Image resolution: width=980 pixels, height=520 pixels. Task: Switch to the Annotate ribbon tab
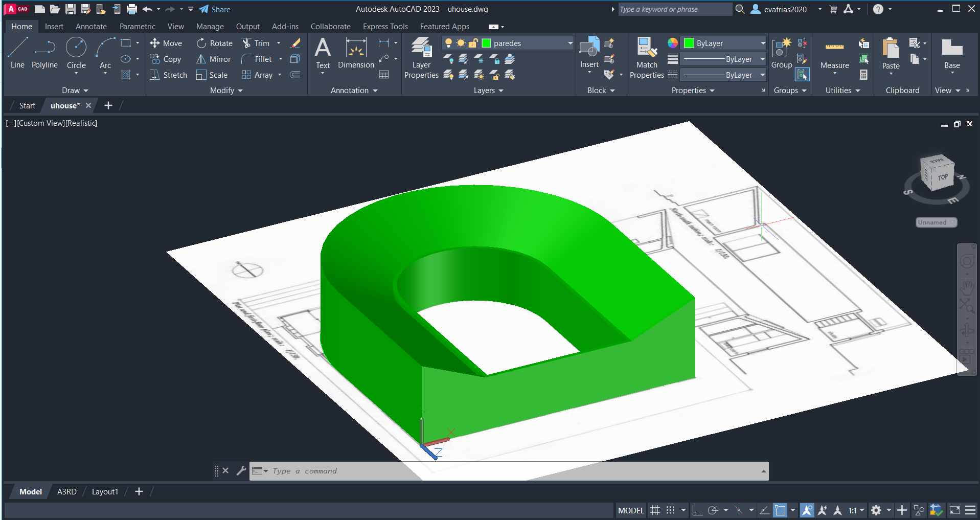(x=91, y=27)
